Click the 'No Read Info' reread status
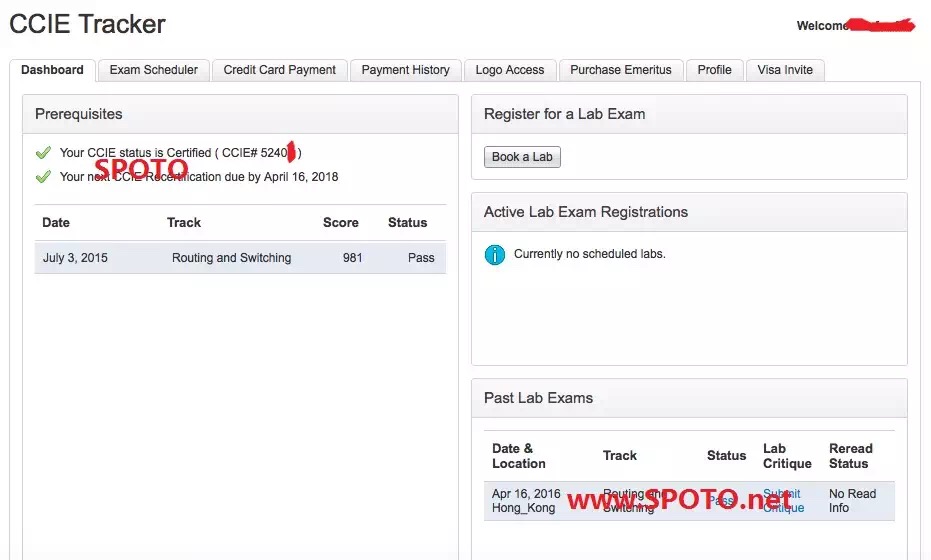Screen dimensions: 931x560 (x=853, y=501)
